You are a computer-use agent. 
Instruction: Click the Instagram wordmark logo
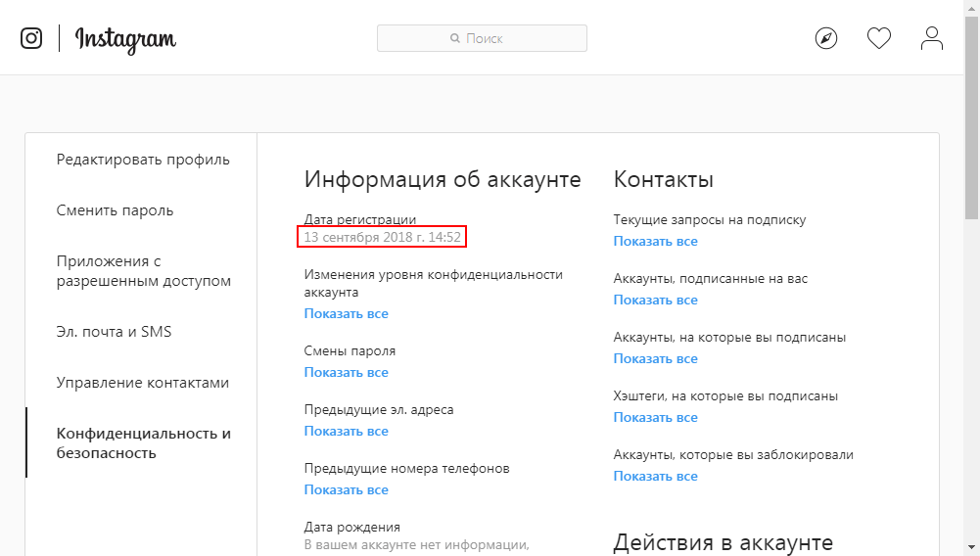(125, 40)
